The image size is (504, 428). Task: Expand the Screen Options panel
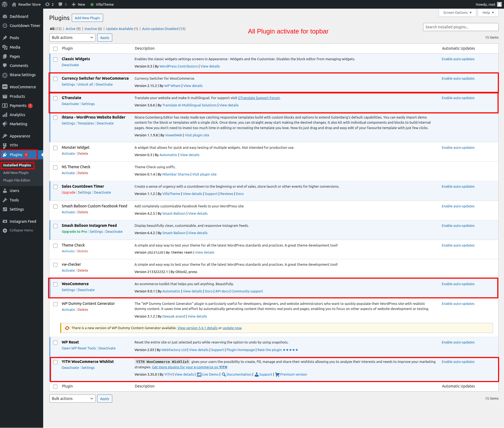point(457,13)
